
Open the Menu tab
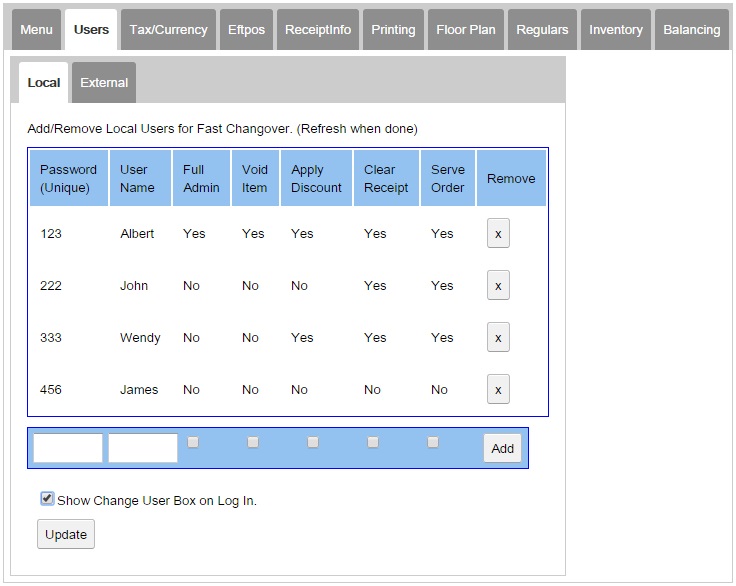point(36,30)
